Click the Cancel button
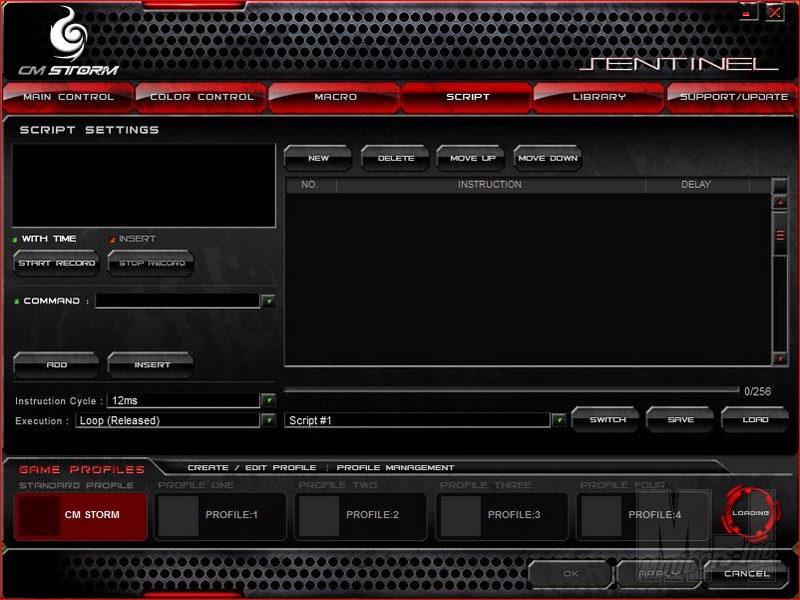 point(746,574)
